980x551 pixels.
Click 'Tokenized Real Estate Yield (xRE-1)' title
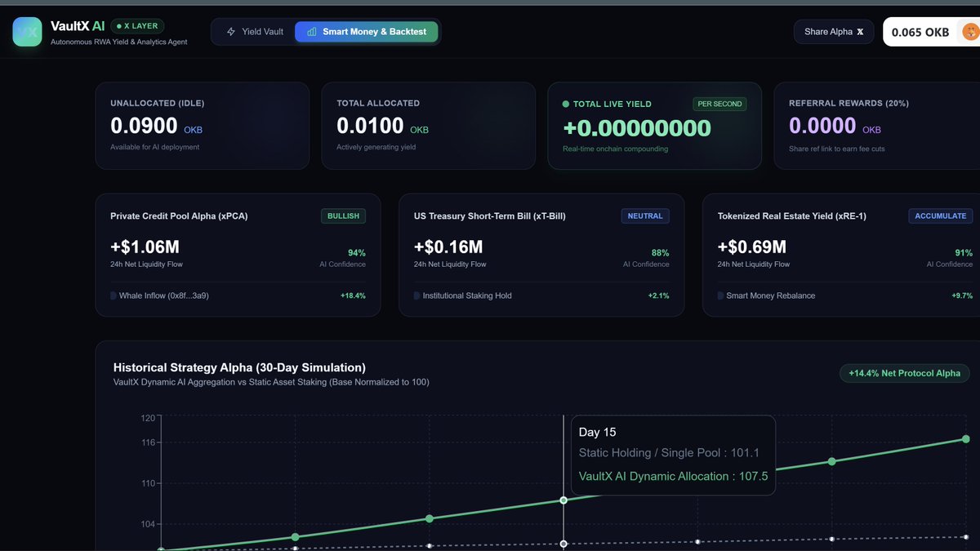792,216
